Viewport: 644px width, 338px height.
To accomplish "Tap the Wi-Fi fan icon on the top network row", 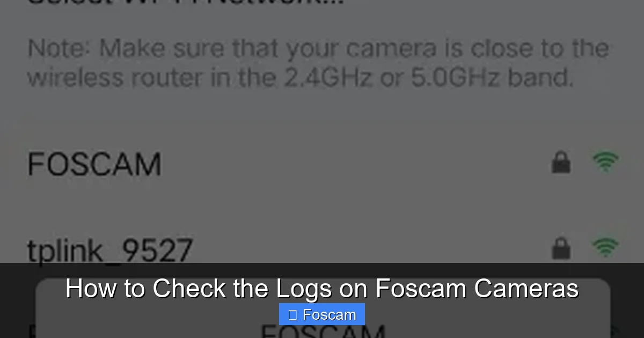I will point(606,161).
